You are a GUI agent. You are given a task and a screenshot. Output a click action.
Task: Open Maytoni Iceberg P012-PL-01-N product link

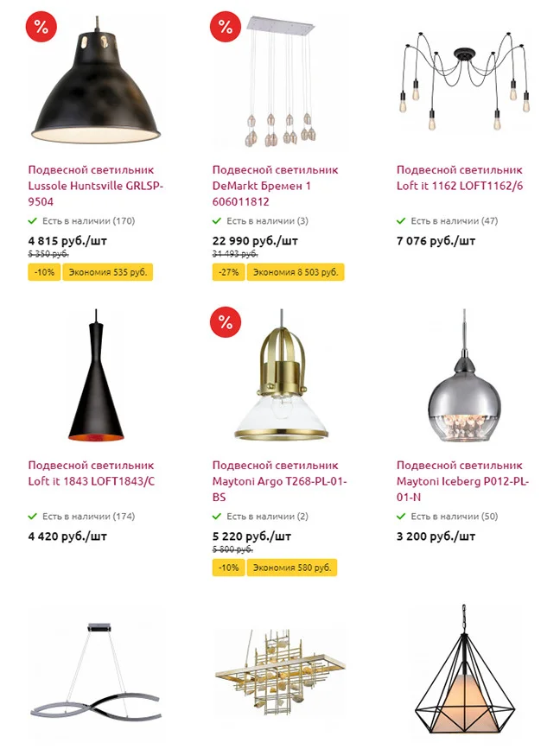tap(463, 481)
